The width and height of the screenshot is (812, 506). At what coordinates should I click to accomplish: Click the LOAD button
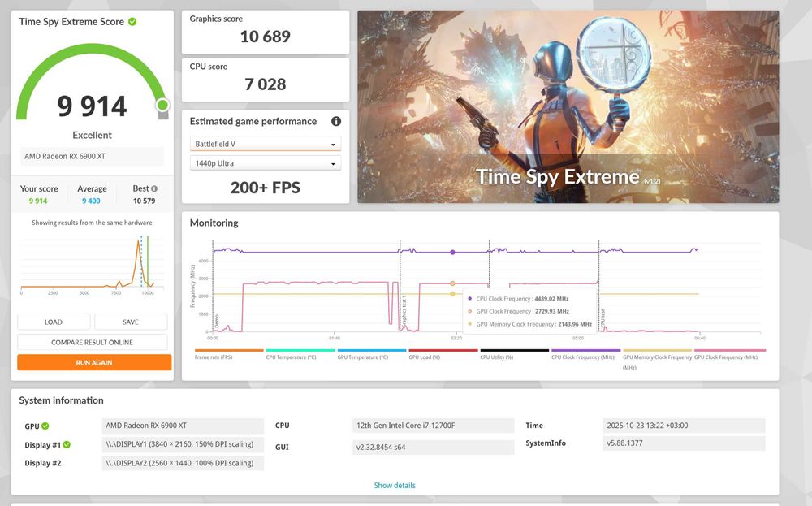click(54, 322)
